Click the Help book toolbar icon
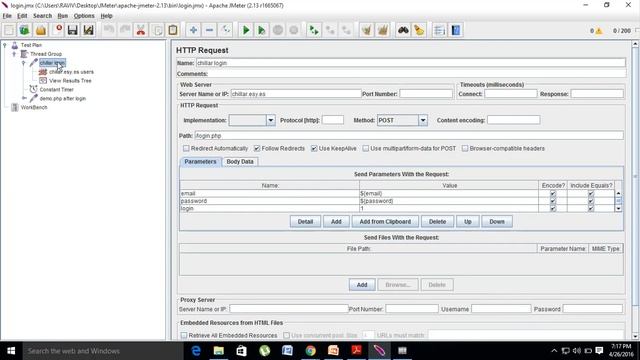 (x=456, y=30)
